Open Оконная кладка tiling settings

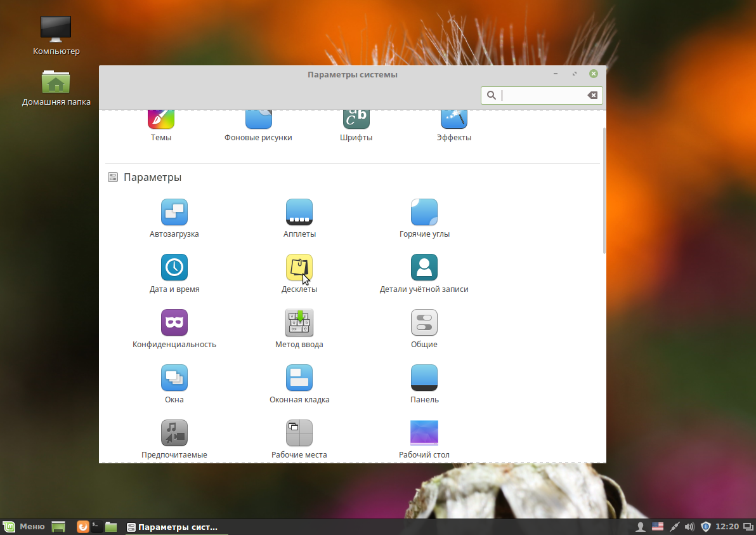(299, 383)
